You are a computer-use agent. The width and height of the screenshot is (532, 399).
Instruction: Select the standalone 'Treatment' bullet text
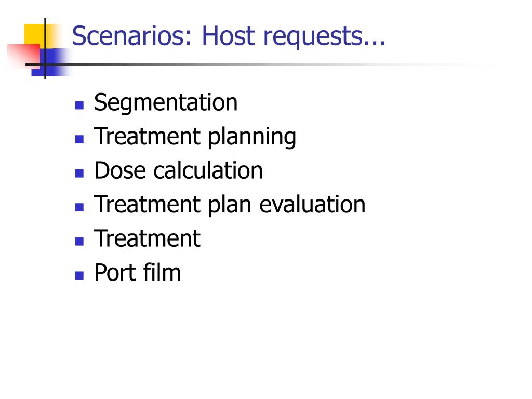(x=147, y=238)
